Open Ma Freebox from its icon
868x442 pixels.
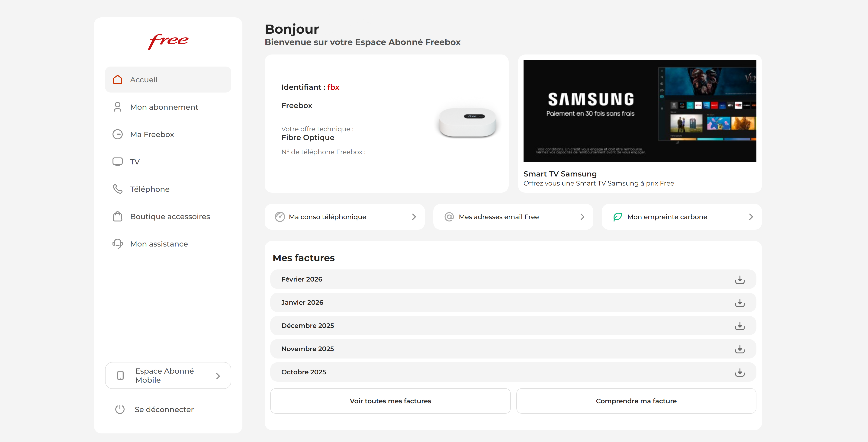coord(118,134)
